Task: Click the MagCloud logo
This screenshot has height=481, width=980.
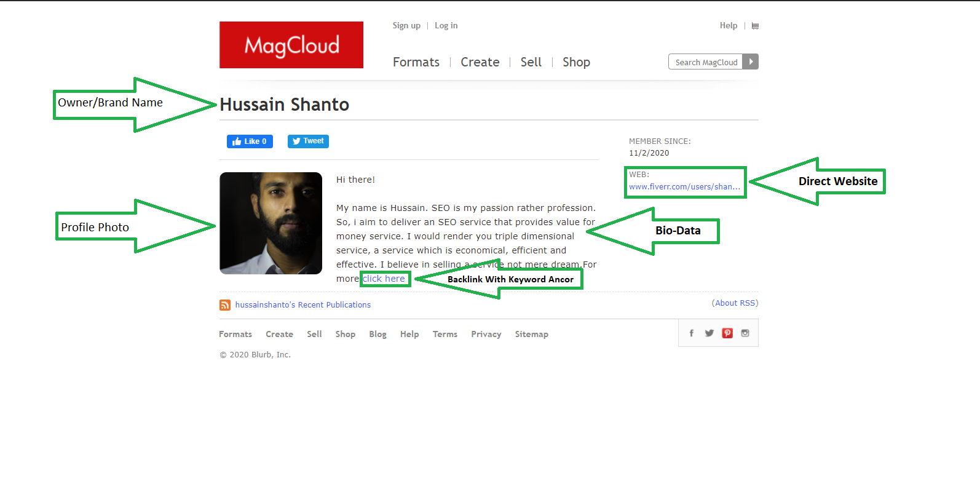Action: [291, 45]
